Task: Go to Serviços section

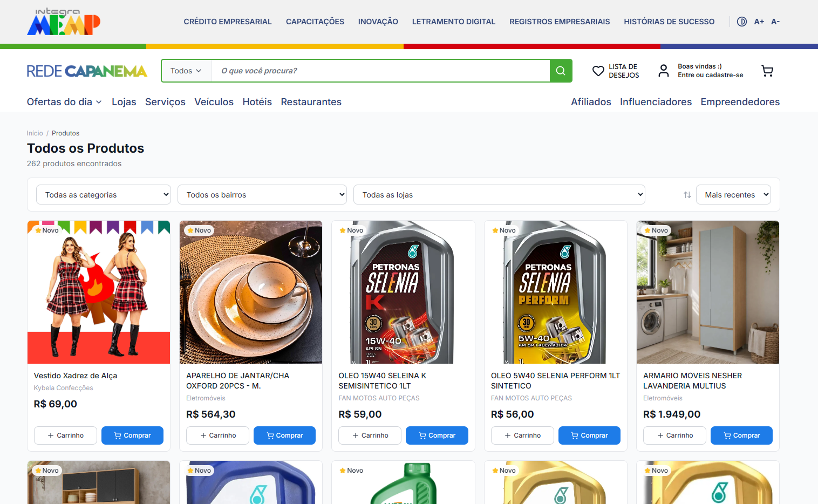Action: pyautogui.click(x=165, y=102)
